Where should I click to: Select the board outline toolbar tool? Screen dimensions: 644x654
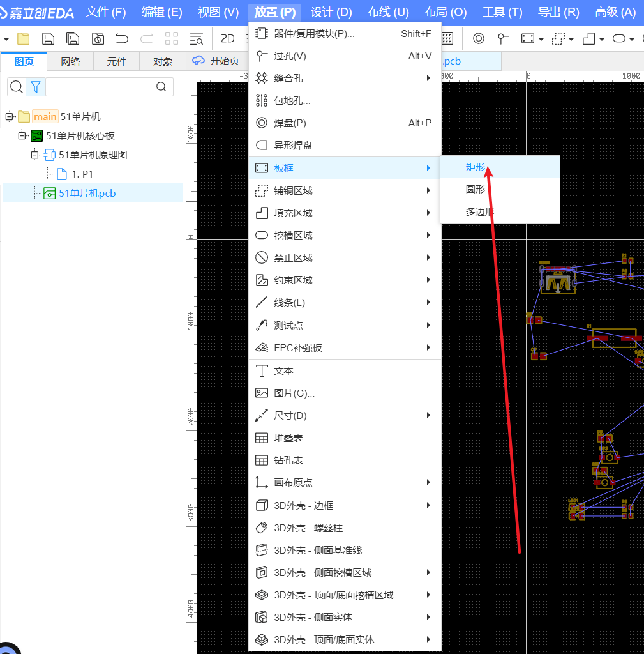[528, 39]
